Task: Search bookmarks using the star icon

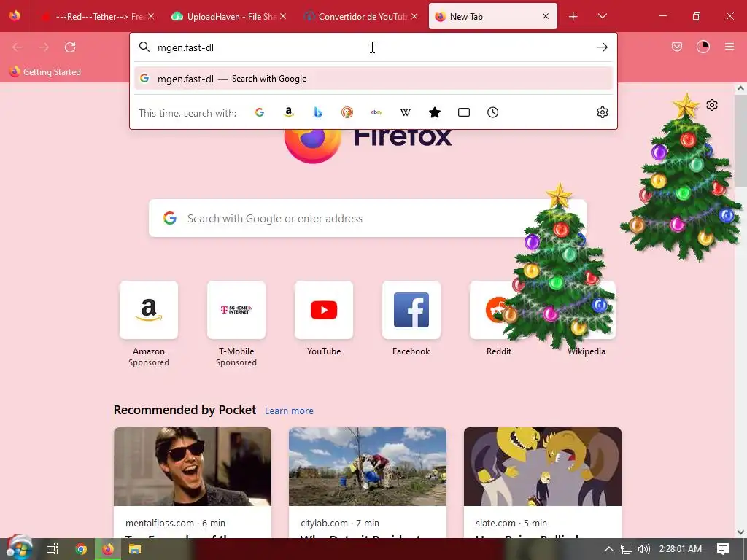Action: [x=435, y=112]
